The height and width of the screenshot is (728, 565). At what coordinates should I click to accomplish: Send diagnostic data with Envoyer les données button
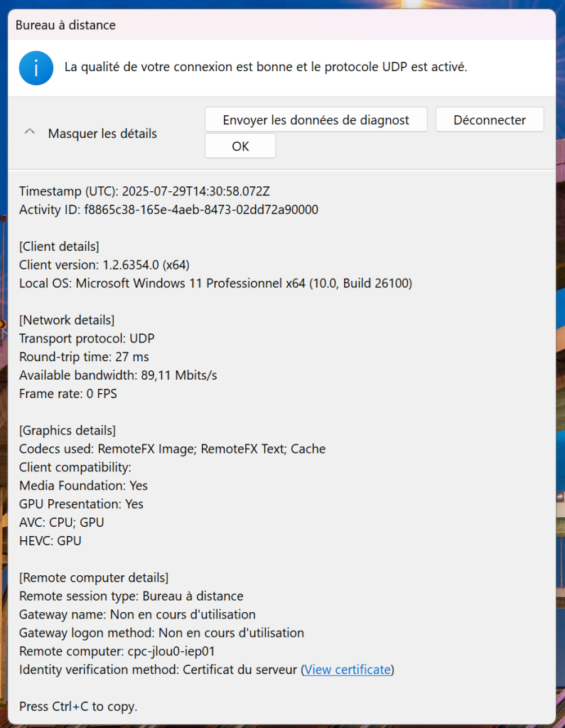click(316, 119)
